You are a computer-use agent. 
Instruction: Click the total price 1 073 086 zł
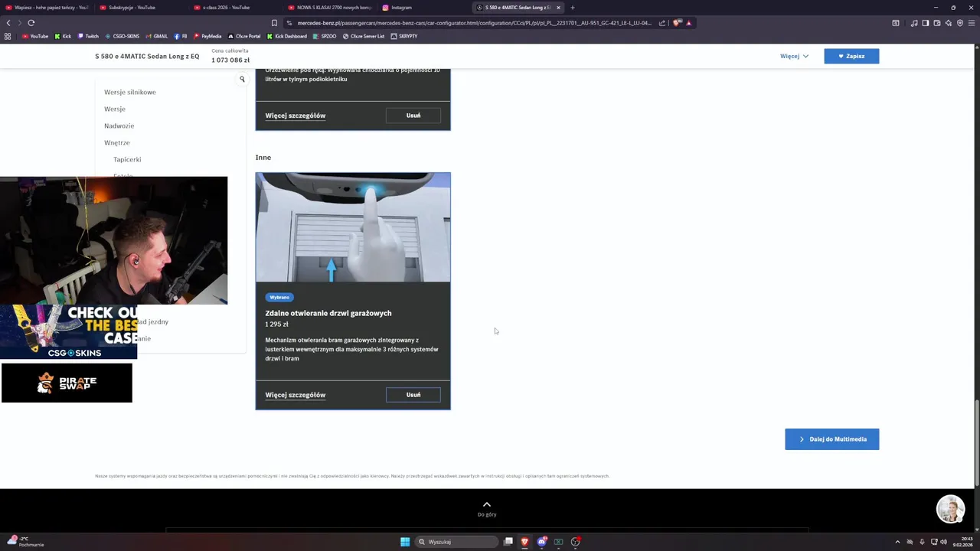[230, 60]
